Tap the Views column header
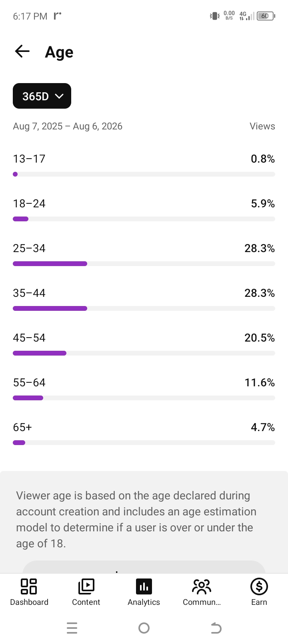The image size is (288, 644). coord(262,126)
